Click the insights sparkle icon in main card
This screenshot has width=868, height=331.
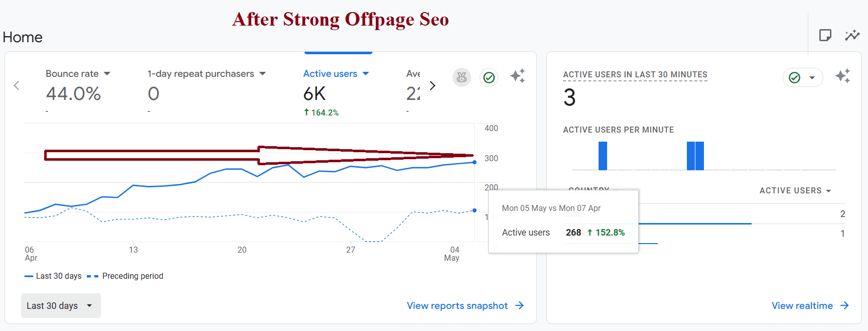(x=517, y=76)
